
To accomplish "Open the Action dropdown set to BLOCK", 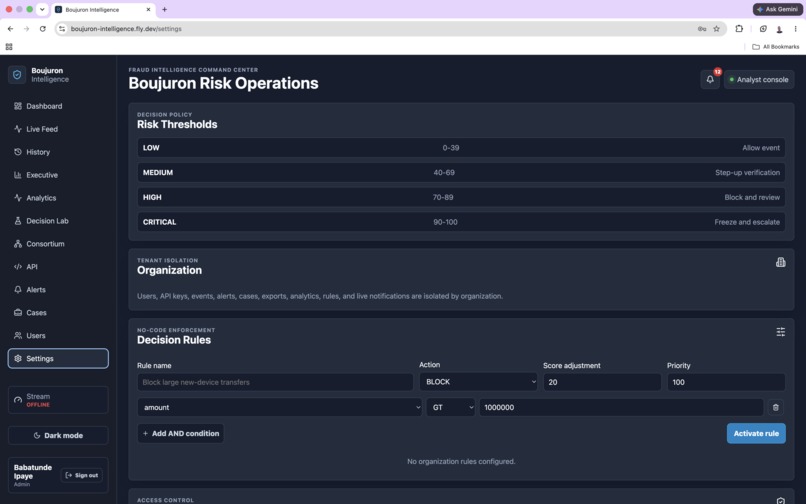I will (478, 382).
